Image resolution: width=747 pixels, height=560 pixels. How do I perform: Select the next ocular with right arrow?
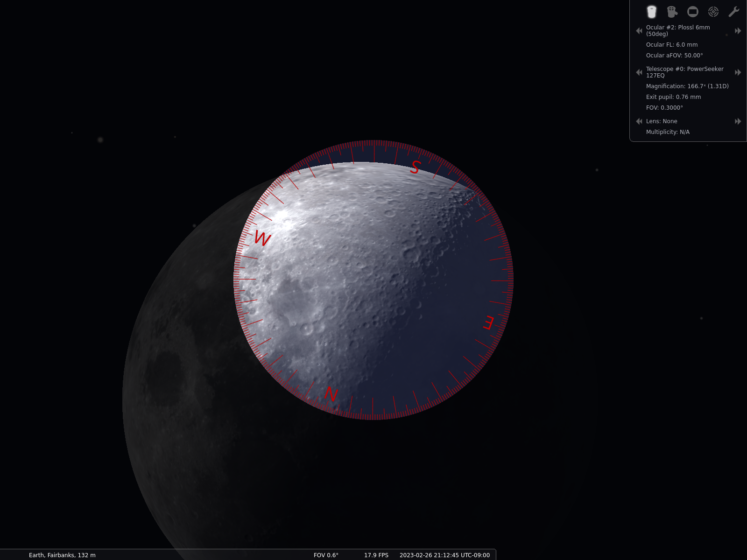(x=738, y=31)
